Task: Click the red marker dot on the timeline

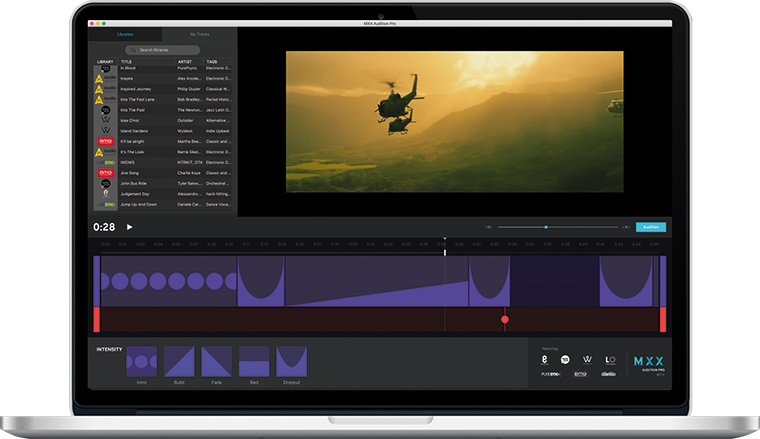Action: (x=505, y=320)
